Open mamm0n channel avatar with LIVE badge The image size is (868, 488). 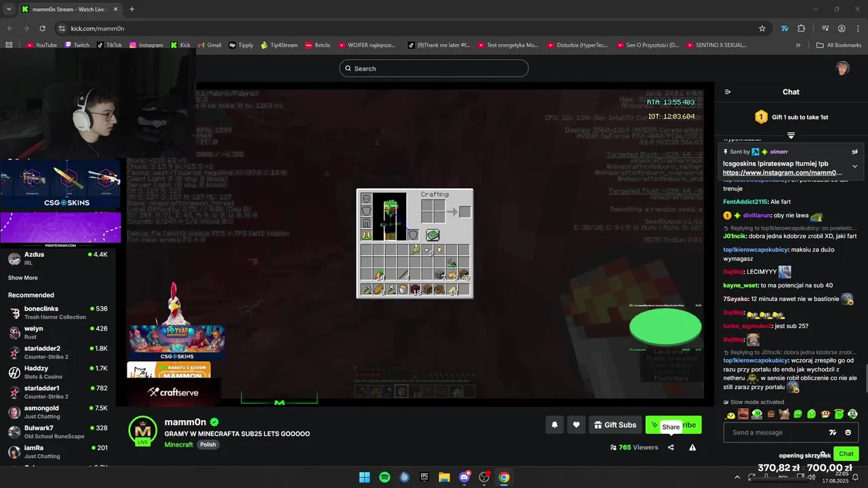point(142,430)
